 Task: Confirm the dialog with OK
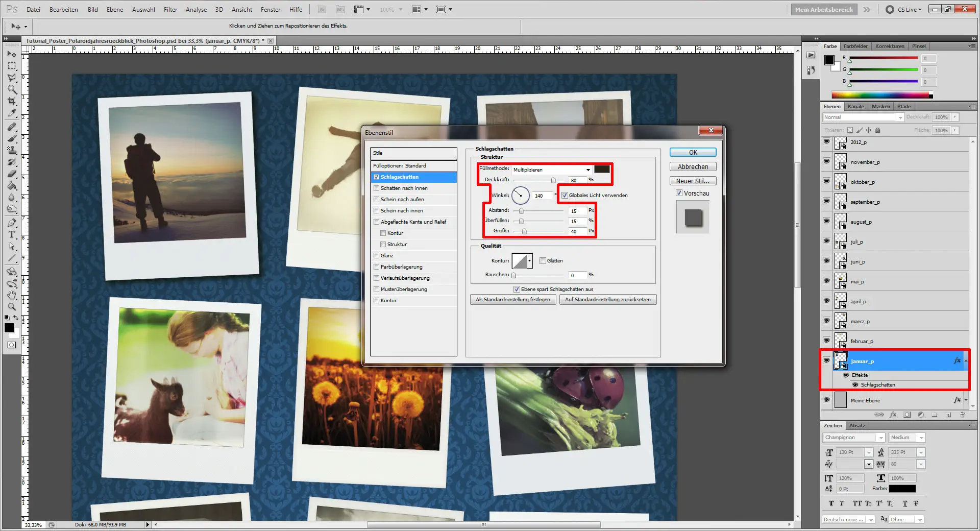coord(692,152)
